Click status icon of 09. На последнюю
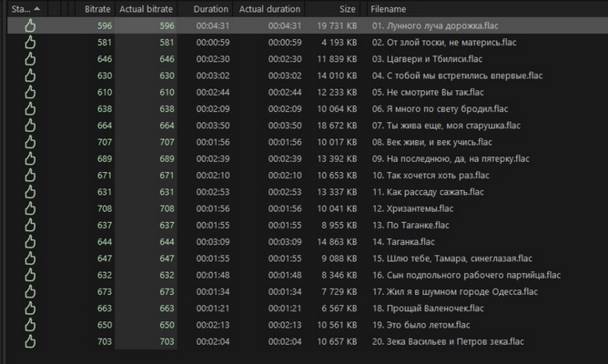This screenshot has width=608, height=364. (30, 159)
